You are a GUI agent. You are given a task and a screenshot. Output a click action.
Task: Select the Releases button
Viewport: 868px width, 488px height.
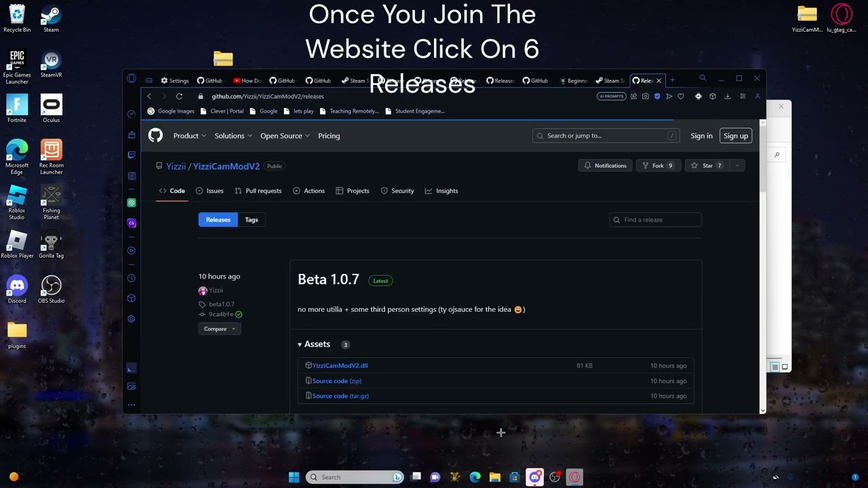[218, 220]
